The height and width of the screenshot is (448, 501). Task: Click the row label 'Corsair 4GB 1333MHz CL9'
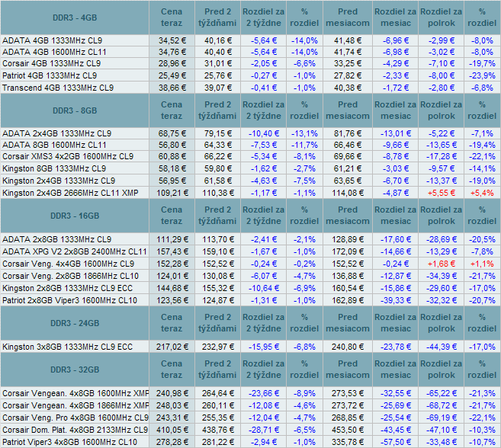coord(51,63)
